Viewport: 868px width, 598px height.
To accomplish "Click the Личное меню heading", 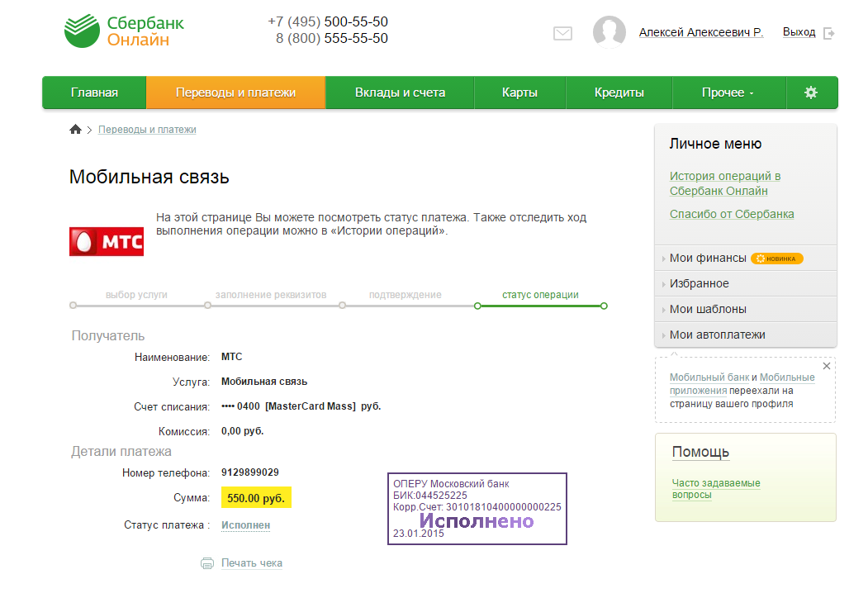I will pos(715,144).
